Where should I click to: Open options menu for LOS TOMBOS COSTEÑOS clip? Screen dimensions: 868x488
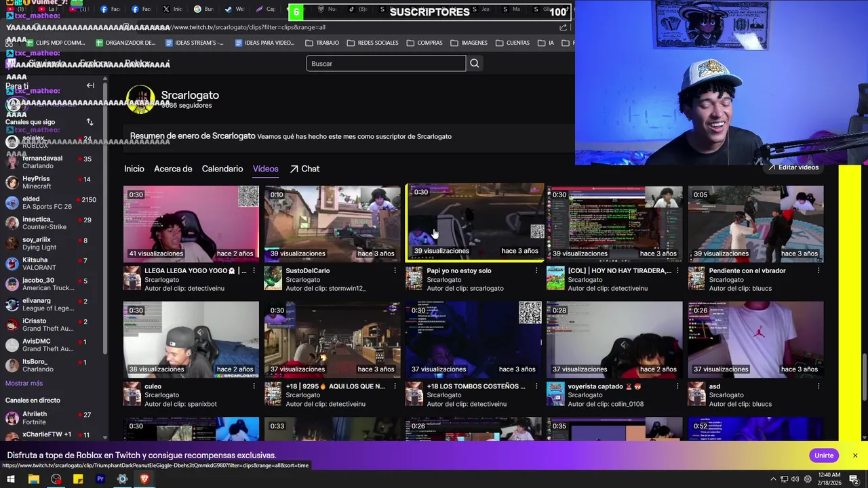[x=536, y=386]
